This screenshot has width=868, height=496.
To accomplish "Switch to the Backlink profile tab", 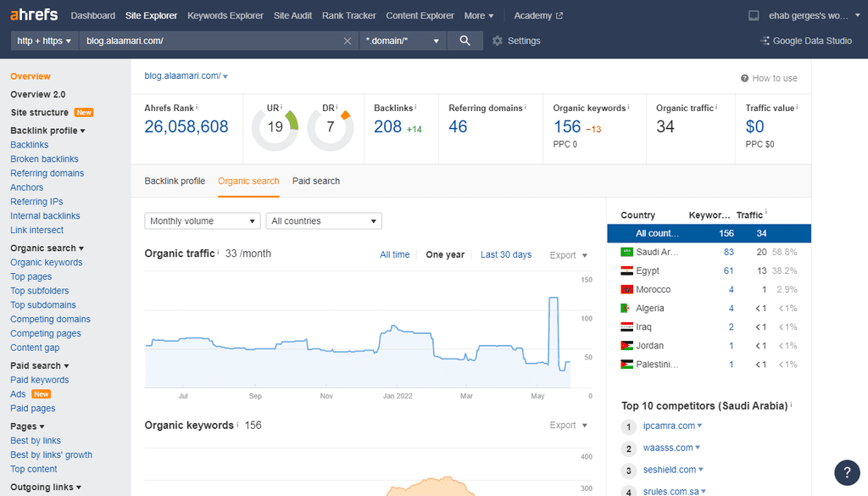I will (x=175, y=181).
